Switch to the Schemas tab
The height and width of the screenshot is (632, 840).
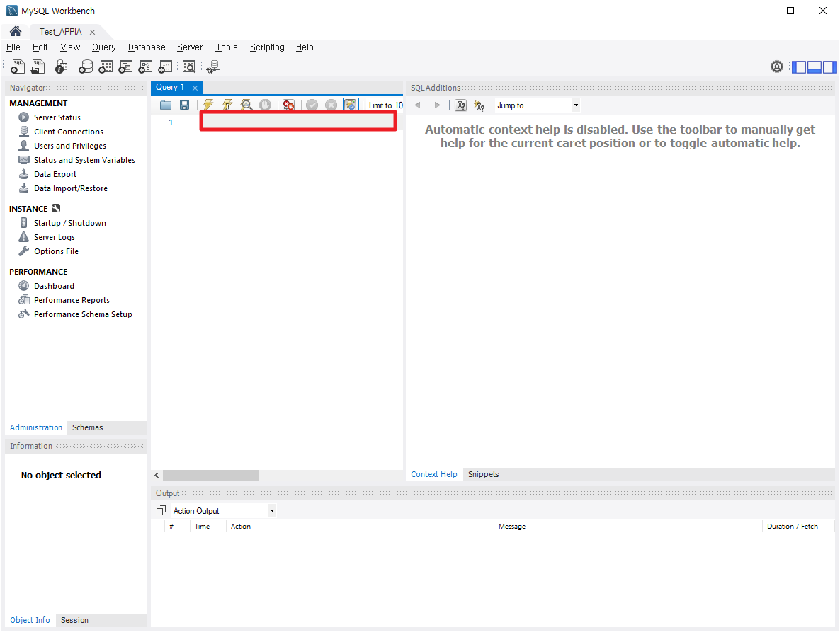[x=87, y=427]
